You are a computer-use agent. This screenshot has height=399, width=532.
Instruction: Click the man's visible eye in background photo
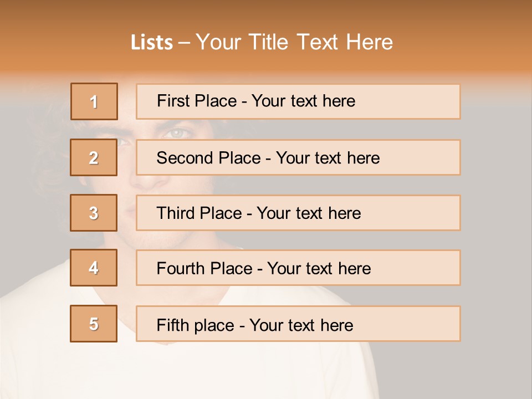coord(176,133)
